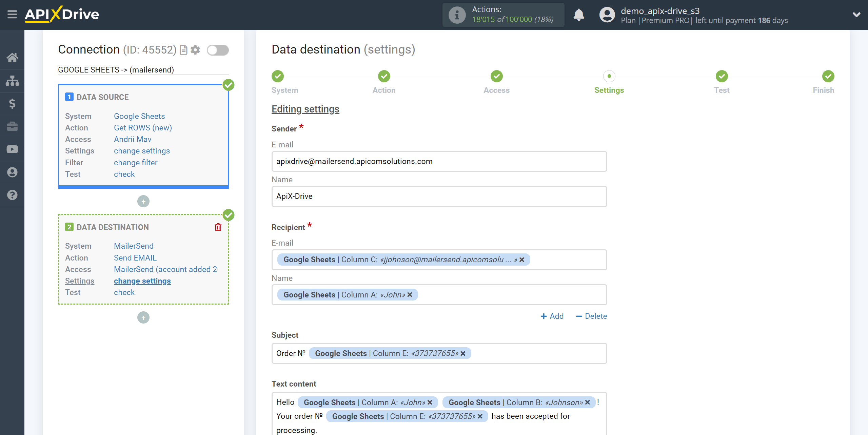Image resolution: width=868 pixels, height=435 pixels.
Task: Click the Subject input field
Action: point(439,353)
